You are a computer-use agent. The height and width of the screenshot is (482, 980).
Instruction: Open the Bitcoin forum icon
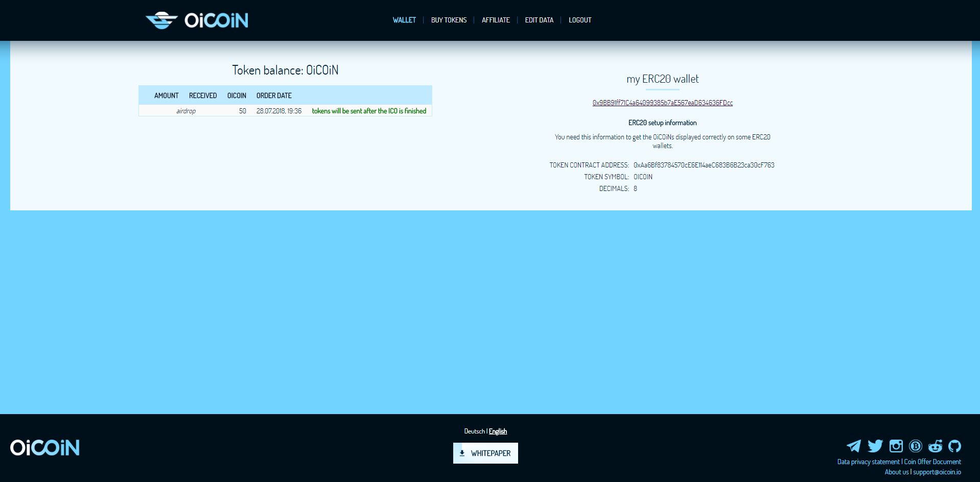916,446
